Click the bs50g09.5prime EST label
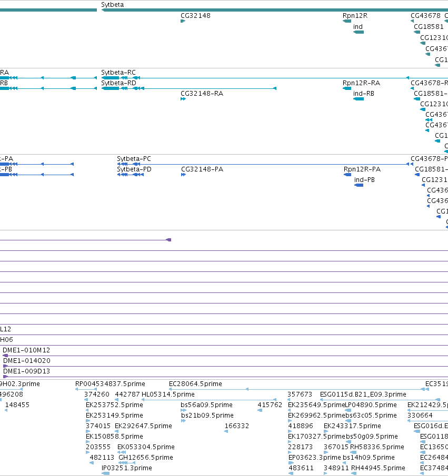Image resolution: width=448 pixels, height=476 pixels. point(372,437)
